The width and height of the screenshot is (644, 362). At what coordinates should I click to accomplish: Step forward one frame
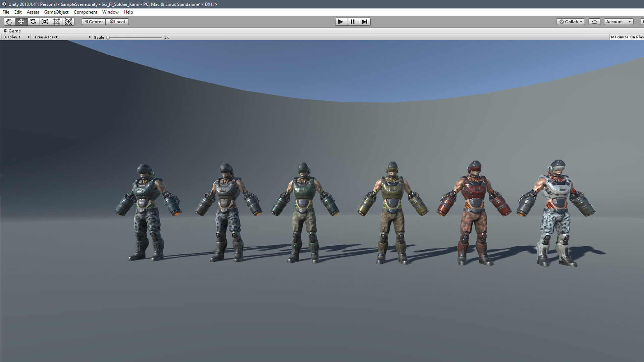[365, 22]
